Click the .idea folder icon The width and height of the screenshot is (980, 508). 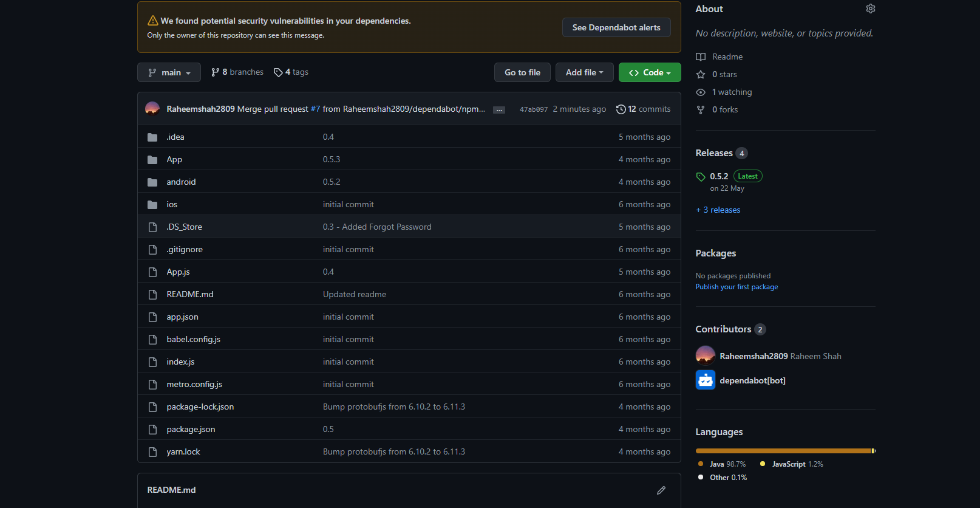pyautogui.click(x=152, y=137)
